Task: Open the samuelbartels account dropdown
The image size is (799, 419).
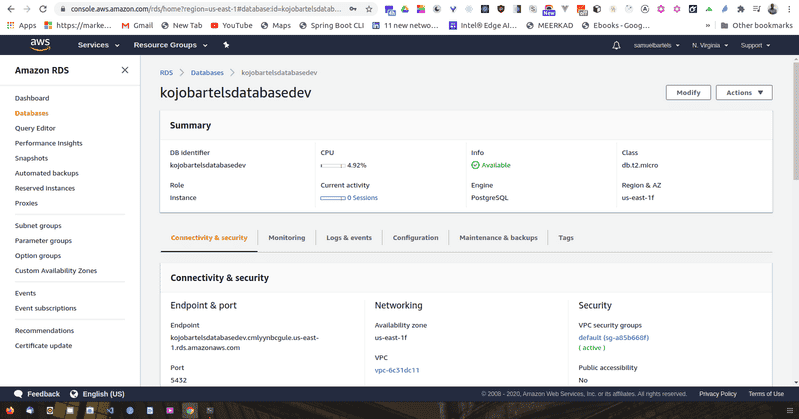Action: 656,45
